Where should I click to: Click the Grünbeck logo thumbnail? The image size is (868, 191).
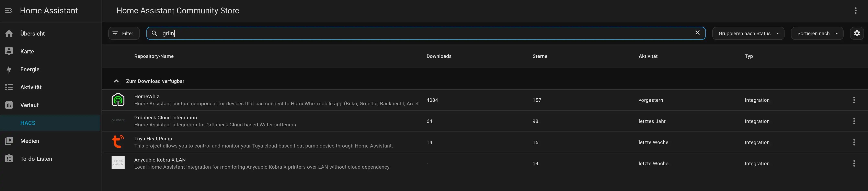(118, 120)
